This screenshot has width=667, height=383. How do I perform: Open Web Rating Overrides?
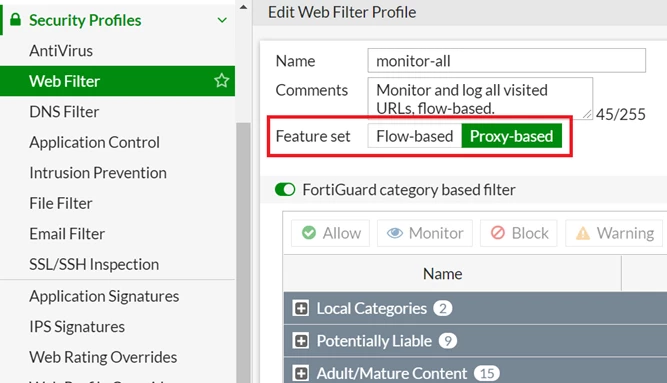click(x=103, y=357)
